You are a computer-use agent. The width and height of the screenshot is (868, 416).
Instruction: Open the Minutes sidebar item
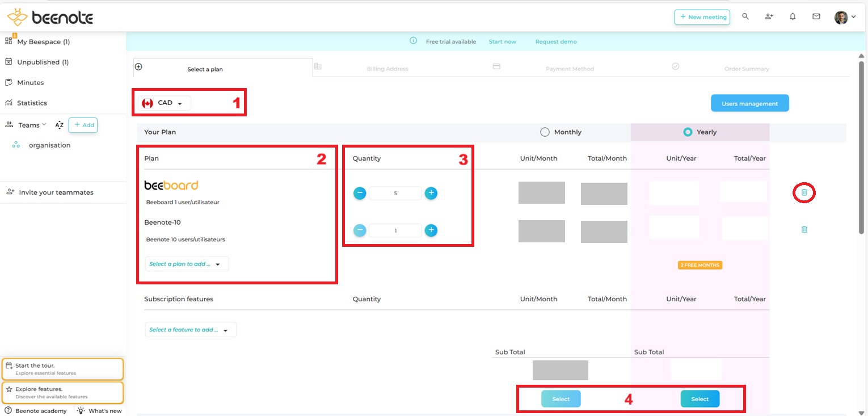point(30,83)
